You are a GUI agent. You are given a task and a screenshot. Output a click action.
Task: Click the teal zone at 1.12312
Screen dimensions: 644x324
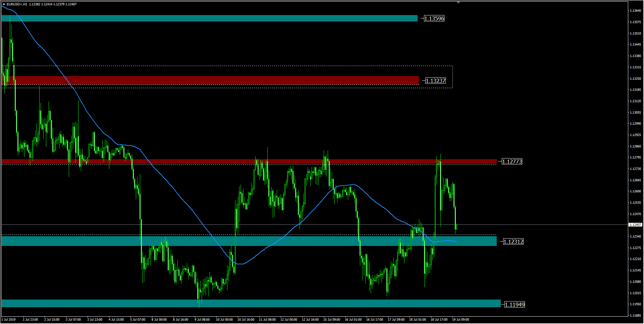tap(249, 241)
